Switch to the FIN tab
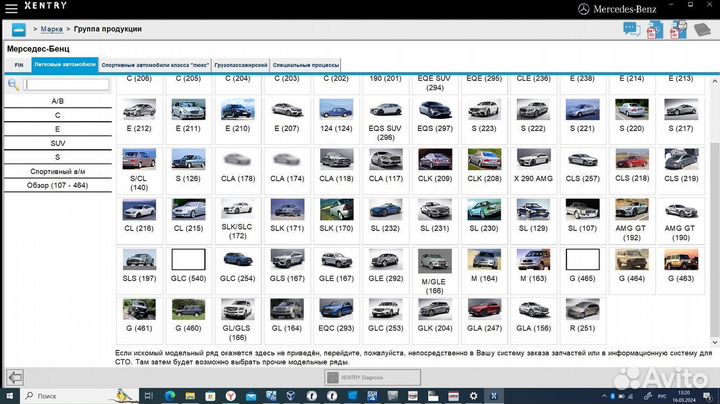The height and width of the screenshot is (404, 720). click(x=18, y=64)
